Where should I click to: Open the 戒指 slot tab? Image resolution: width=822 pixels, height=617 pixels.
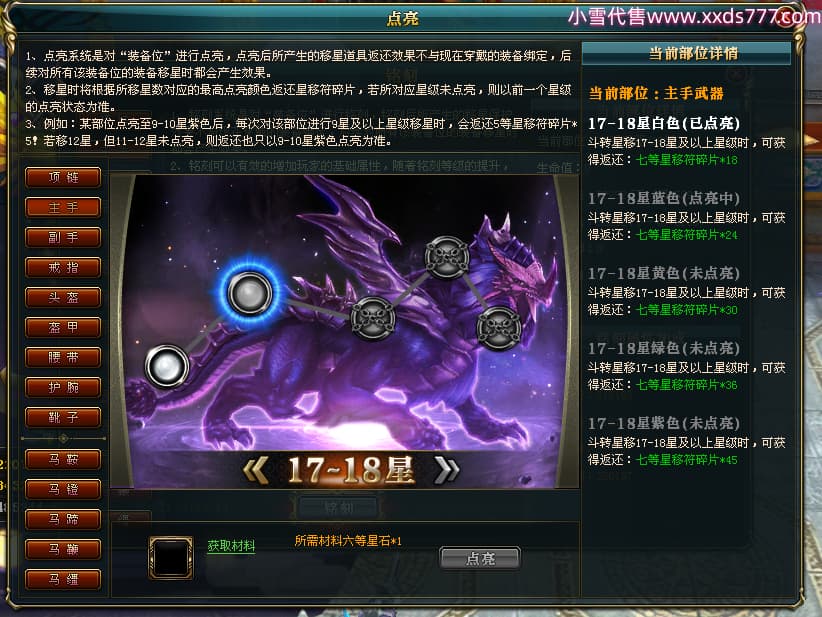click(63, 267)
